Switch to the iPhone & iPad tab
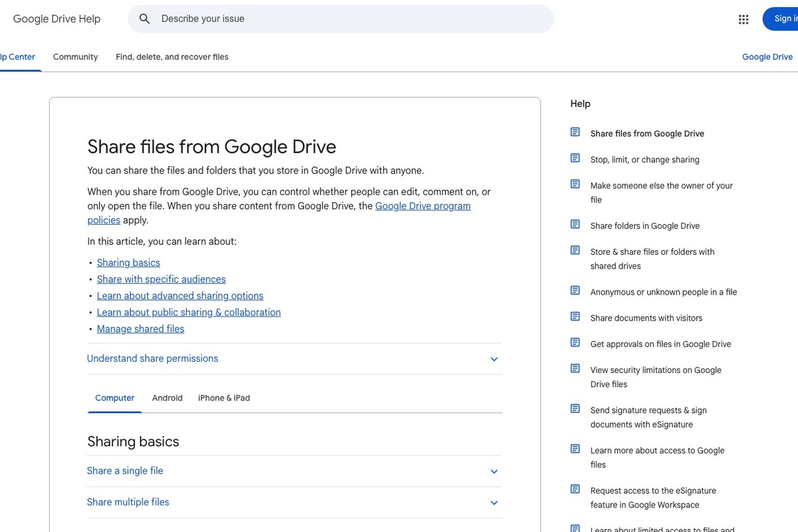This screenshot has width=798, height=532. tap(224, 398)
